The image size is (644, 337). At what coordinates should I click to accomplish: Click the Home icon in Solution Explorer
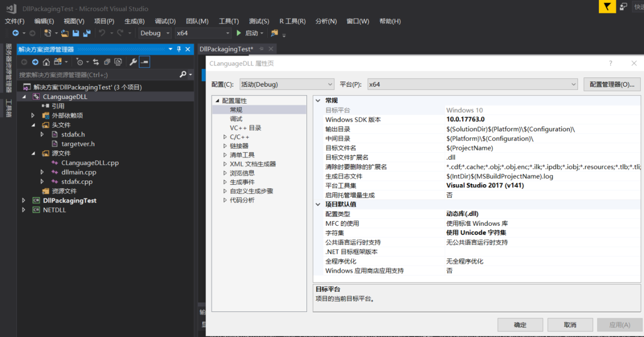(46, 62)
